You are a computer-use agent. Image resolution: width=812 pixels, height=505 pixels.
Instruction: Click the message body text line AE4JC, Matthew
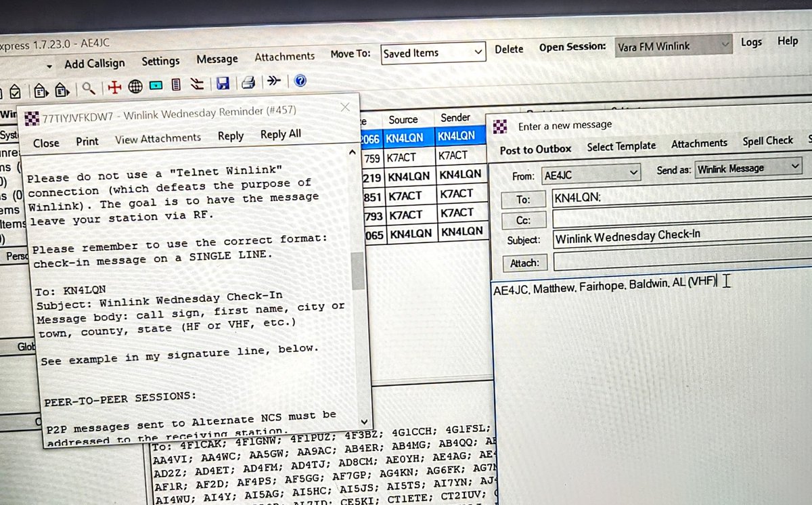605,285
